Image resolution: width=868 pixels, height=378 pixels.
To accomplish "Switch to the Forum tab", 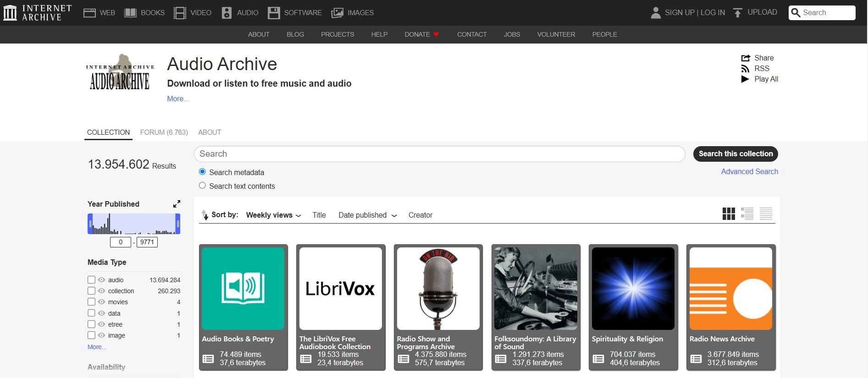I will pyautogui.click(x=164, y=132).
